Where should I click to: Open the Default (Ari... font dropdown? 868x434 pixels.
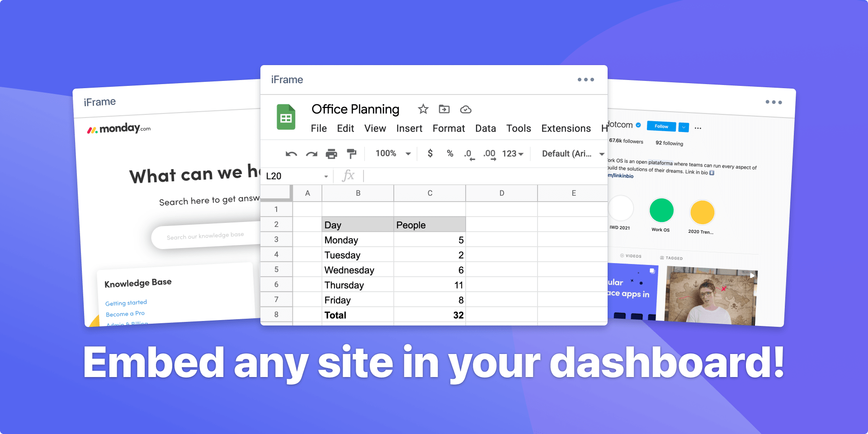573,154
